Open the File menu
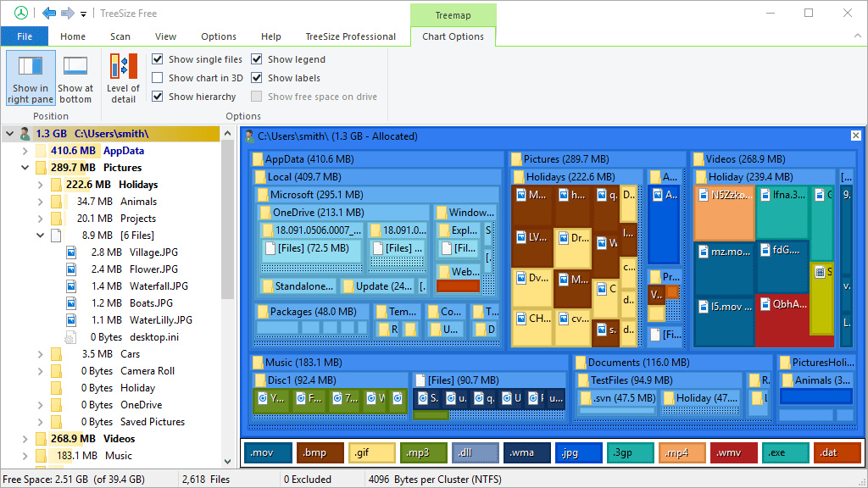This screenshot has width=868, height=488. point(25,36)
